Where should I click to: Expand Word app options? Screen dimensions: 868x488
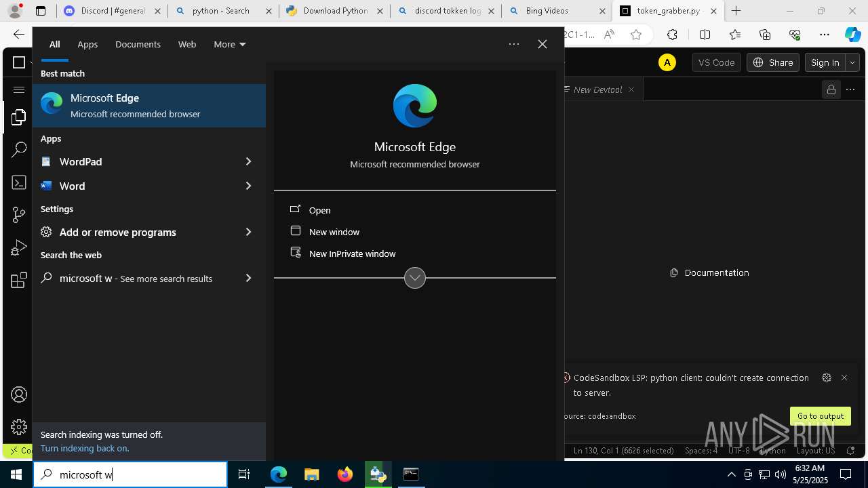tap(248, 186)
